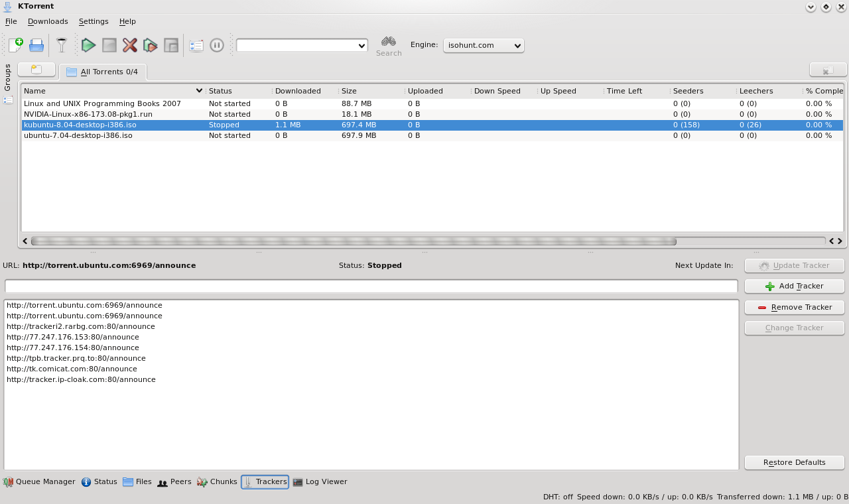Image resolution: width=849 pixels, height=504 pixels.
Task: Close the current tab with the right-side button
Action: (828, 70)
